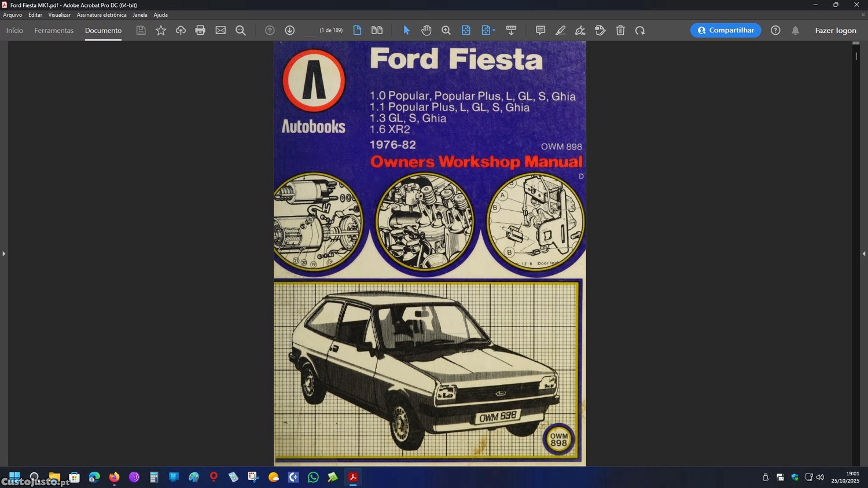Image resolution: width=868 pixels, height=488 pixels.
Task: Add file to starred favorites
Action: click(x=161, y=30)
